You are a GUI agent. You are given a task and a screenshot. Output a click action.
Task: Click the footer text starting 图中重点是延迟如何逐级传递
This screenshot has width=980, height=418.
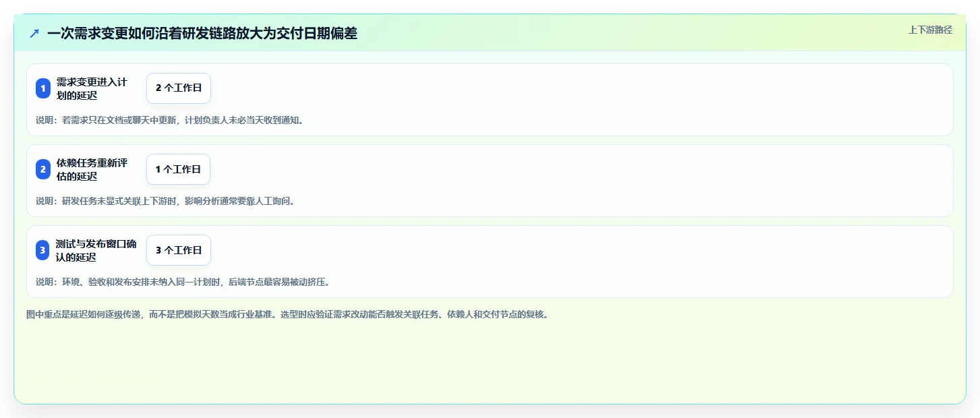tap(289, 314)
